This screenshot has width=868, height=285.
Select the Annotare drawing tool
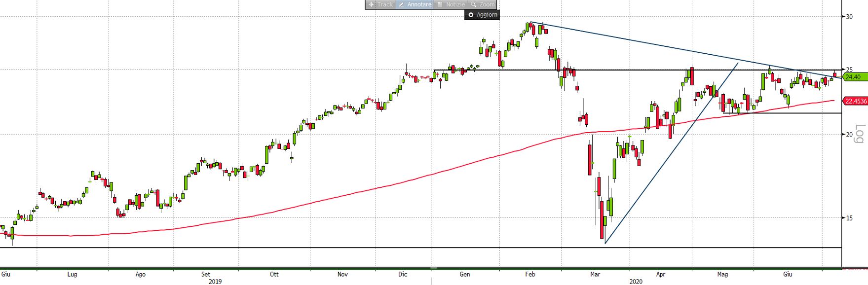[x=415, y=4]
